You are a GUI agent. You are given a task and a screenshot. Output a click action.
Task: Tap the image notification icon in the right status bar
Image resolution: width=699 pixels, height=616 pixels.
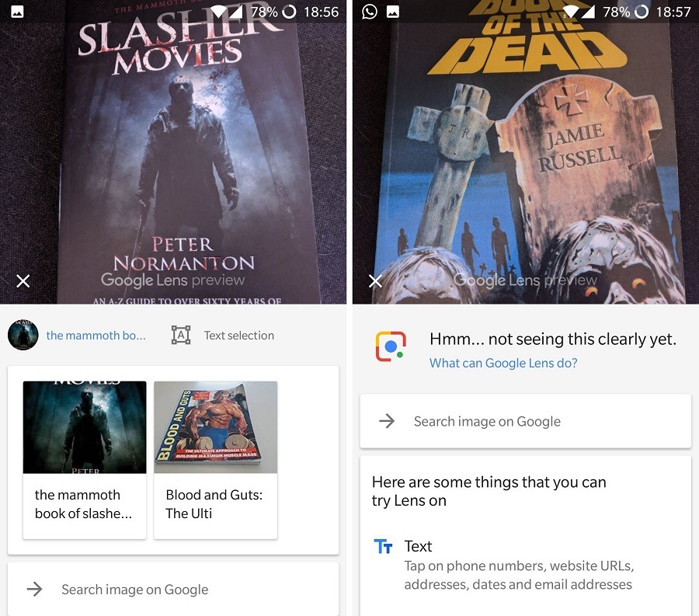tap(393, 12)
